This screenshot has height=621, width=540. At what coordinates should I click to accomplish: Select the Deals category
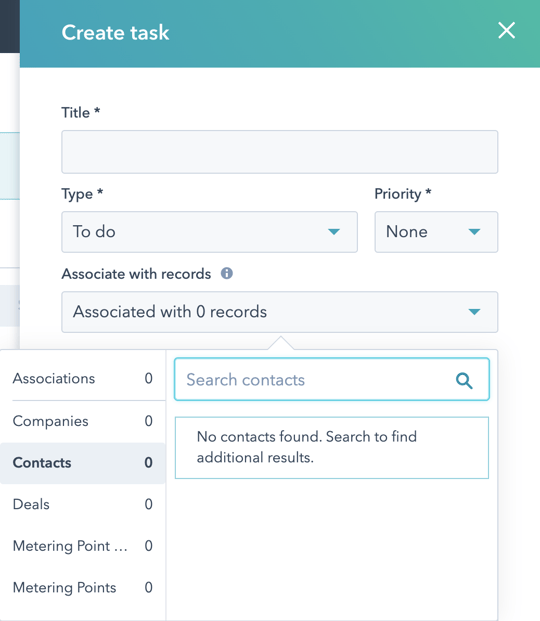pyautogui.click(x=82, y=505)
